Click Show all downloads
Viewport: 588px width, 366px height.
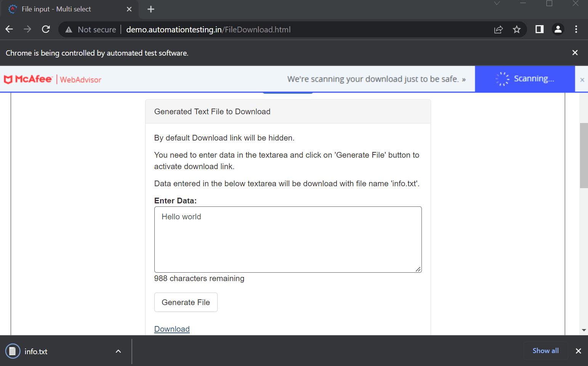pos(546,351)
